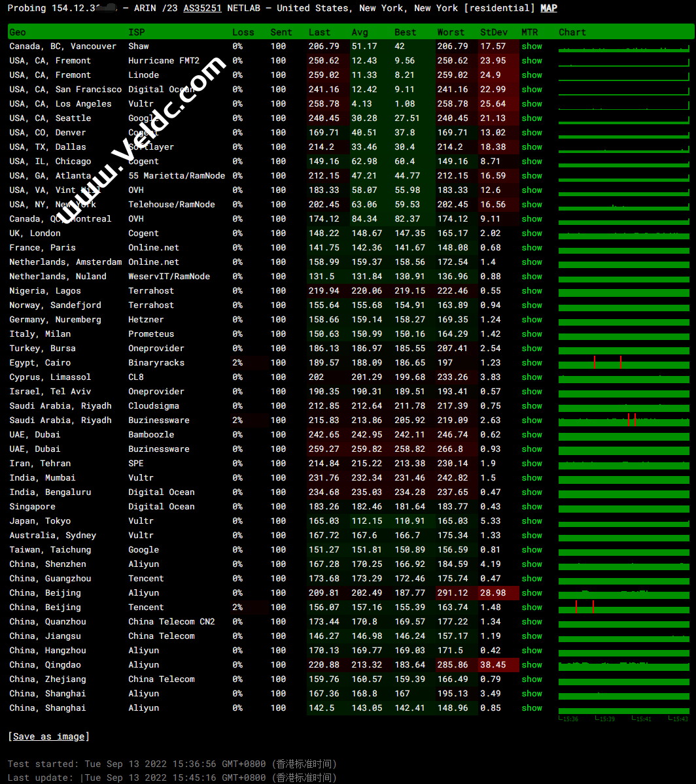The image size is (696, 784).
Task: Select the Test started timestamp line
Action: pos(172,764)
